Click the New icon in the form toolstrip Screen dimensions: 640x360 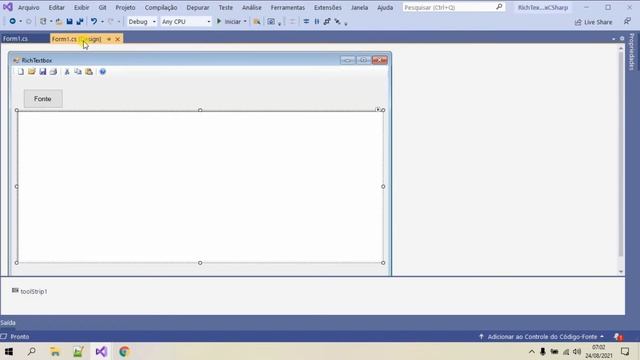click(21, 72)
